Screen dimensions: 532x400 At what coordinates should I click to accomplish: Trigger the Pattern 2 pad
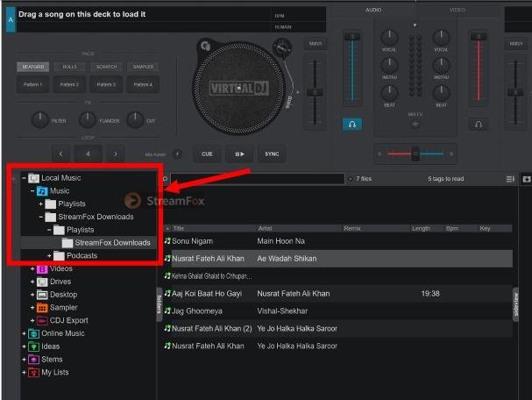point(69,84)
